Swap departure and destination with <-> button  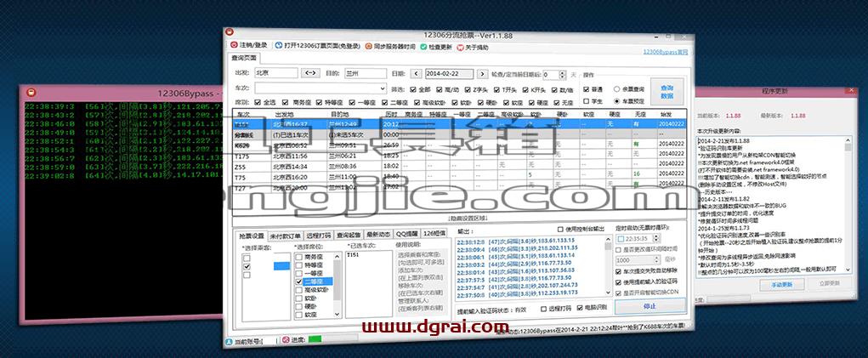(310, 73)
